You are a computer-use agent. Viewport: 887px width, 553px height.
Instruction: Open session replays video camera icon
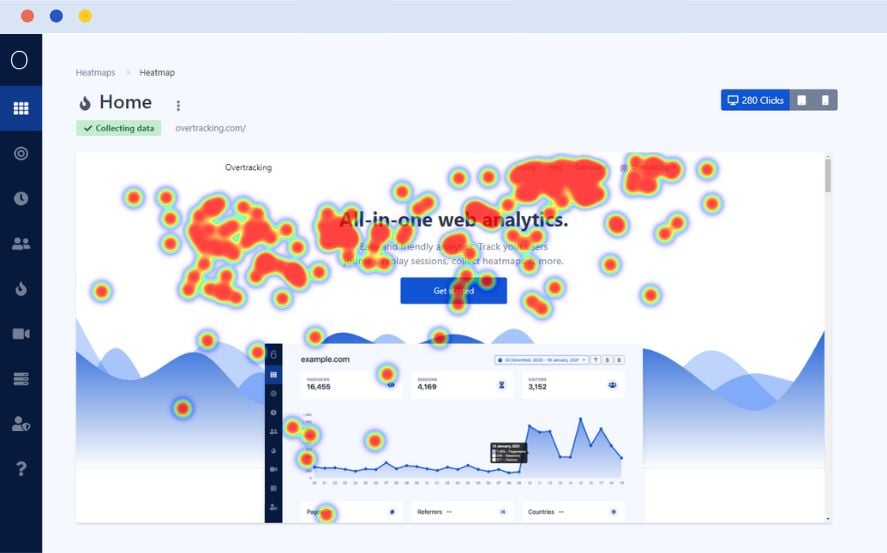point(20,333)
